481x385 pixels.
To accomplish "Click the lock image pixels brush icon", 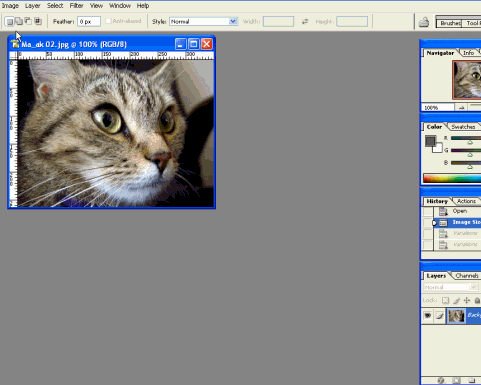I will pyautogui.click(x=456, y=300).
